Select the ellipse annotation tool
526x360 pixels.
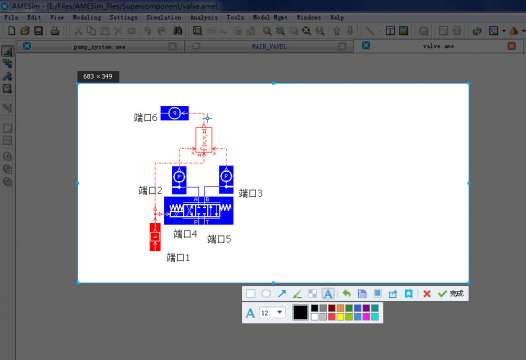[266, 294]
